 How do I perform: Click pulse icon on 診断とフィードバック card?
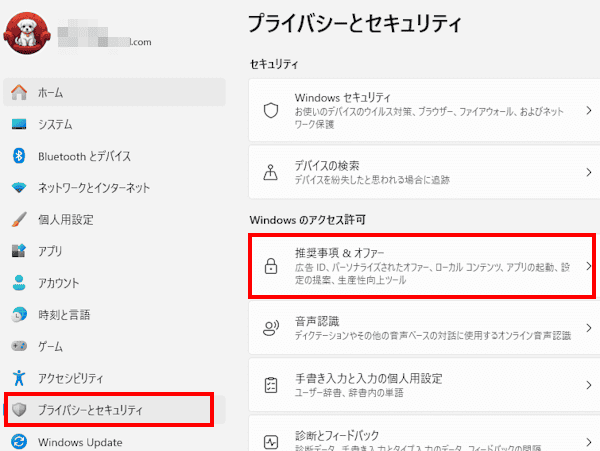coord(271,442)
